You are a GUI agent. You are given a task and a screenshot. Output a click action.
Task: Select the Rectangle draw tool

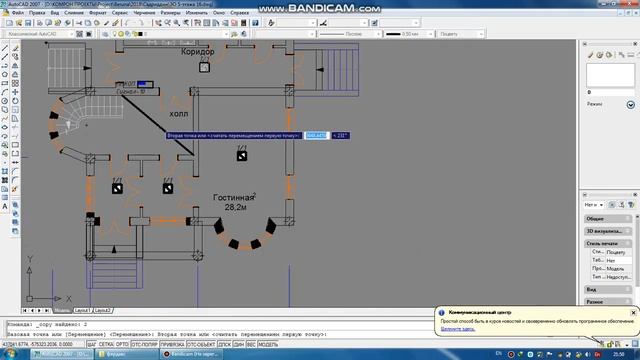point(5,83)
